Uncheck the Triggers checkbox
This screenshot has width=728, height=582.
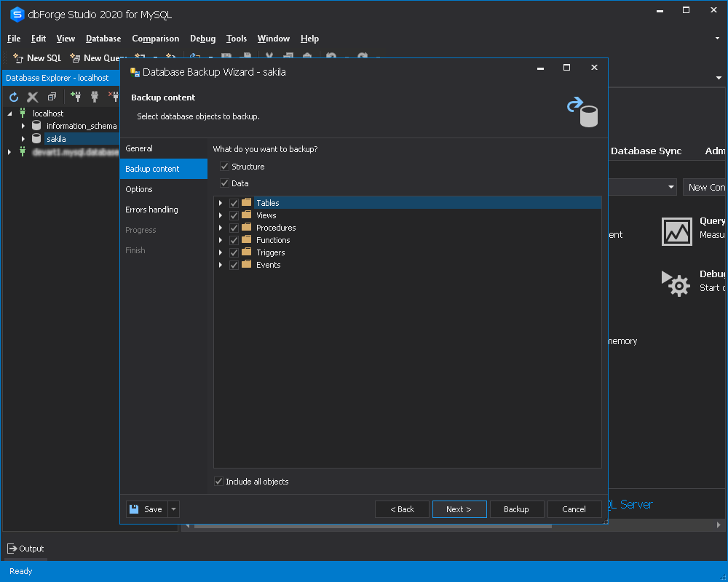[x=234, y=252]
